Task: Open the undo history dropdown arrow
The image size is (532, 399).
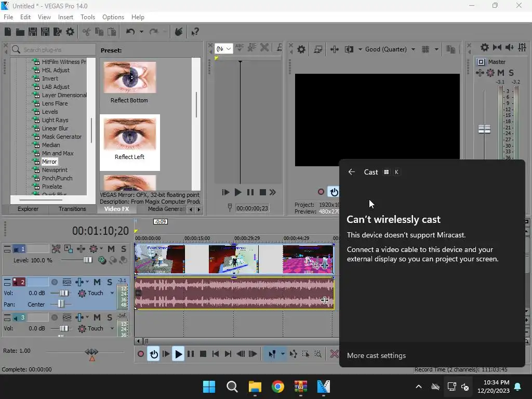Action: pyautogui.click(x=141, y=32)
